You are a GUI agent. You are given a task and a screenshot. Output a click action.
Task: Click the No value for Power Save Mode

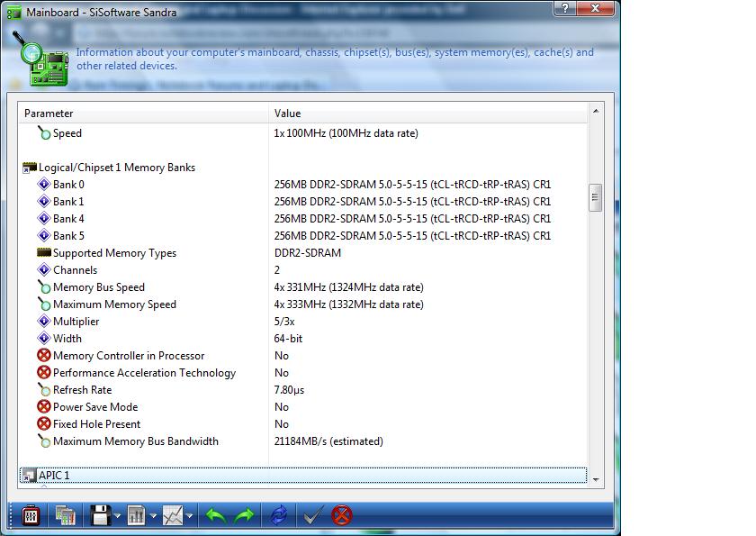[282, 406]
